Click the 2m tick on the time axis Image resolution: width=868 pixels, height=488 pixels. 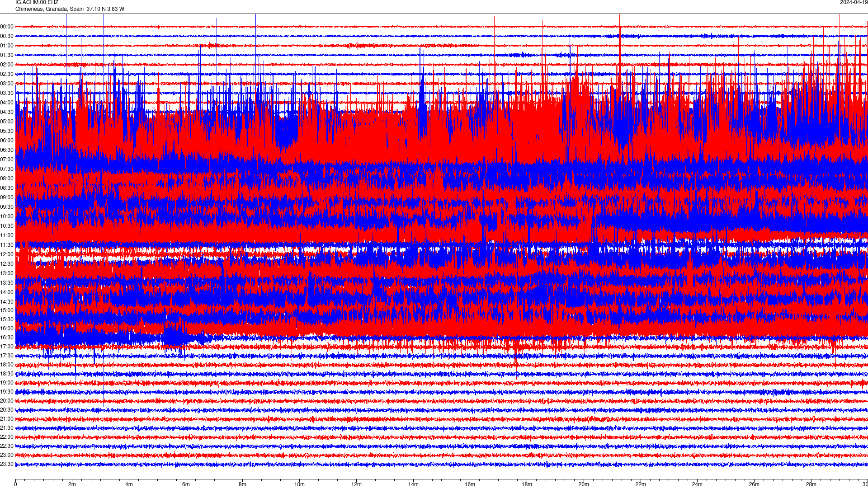(72, 484)
